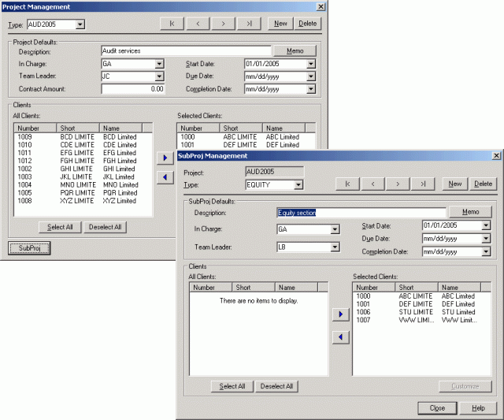Viewport: 504px width, 420px height.
Task: Go to last record in SubProj Management
Action: pyautogui.click(x=423, y=184)
